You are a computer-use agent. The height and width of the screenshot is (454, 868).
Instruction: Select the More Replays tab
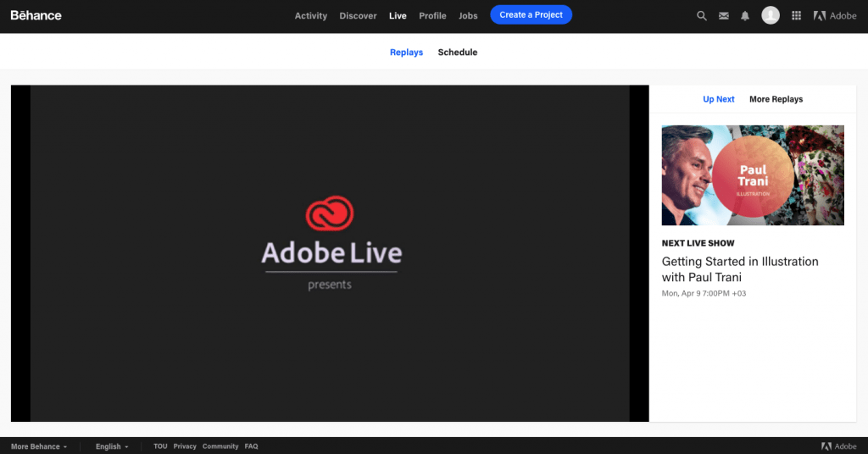coord(776,99)
